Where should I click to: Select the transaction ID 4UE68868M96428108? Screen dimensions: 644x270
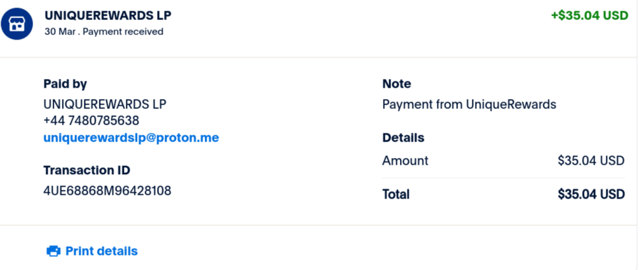click(x=107, y=190)
